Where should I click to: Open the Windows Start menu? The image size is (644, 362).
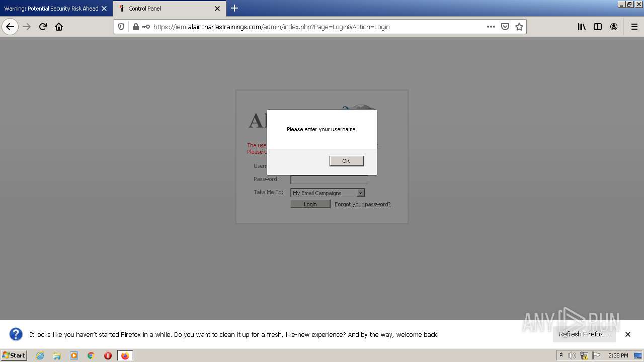(14, 355)
